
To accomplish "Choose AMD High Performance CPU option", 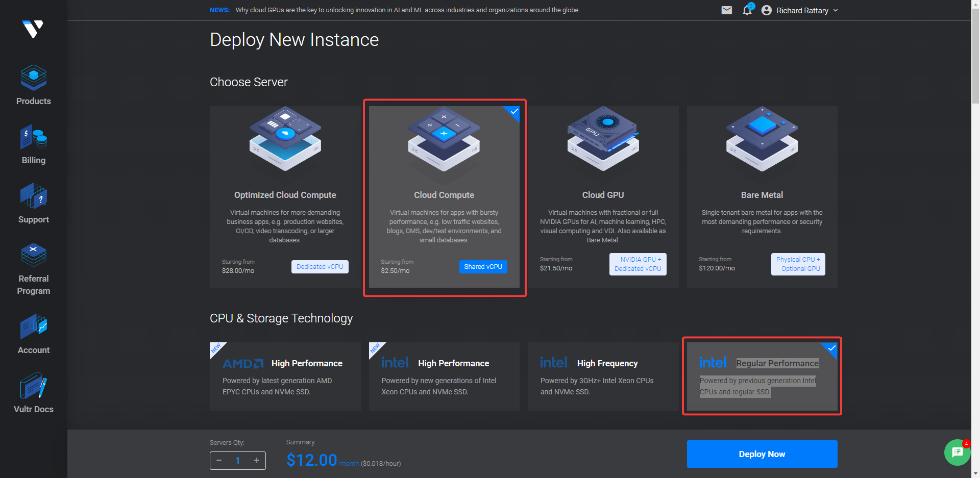I will point(285,376).
